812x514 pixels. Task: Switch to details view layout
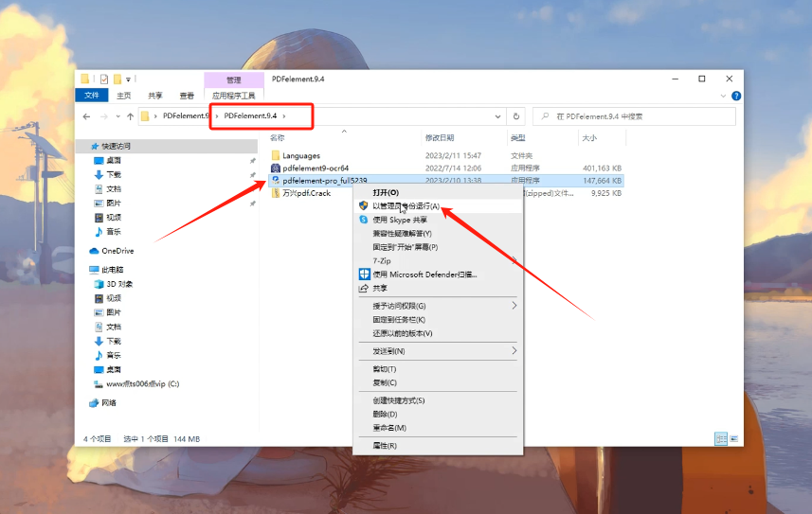[721, 439]
